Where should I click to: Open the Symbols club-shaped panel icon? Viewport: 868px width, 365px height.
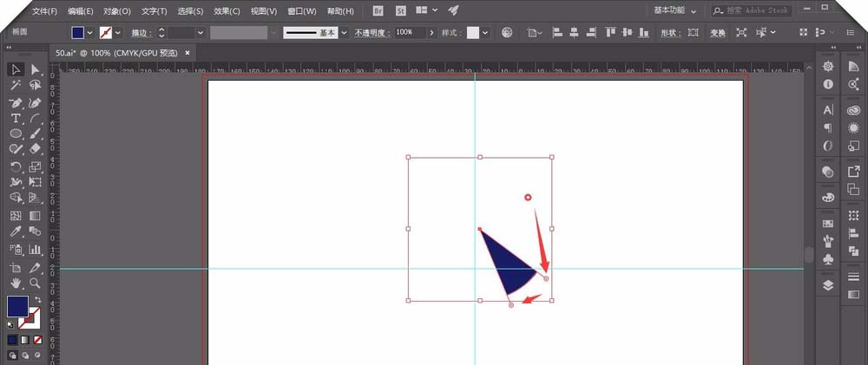828,258
